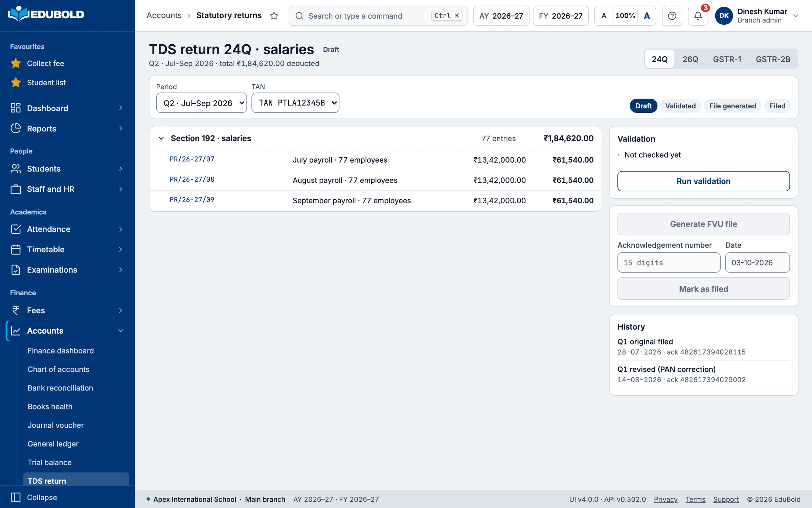Switch to the GSTR-2B tab
The height and width of the screenshot is (508, 812).
coord(773,59)
